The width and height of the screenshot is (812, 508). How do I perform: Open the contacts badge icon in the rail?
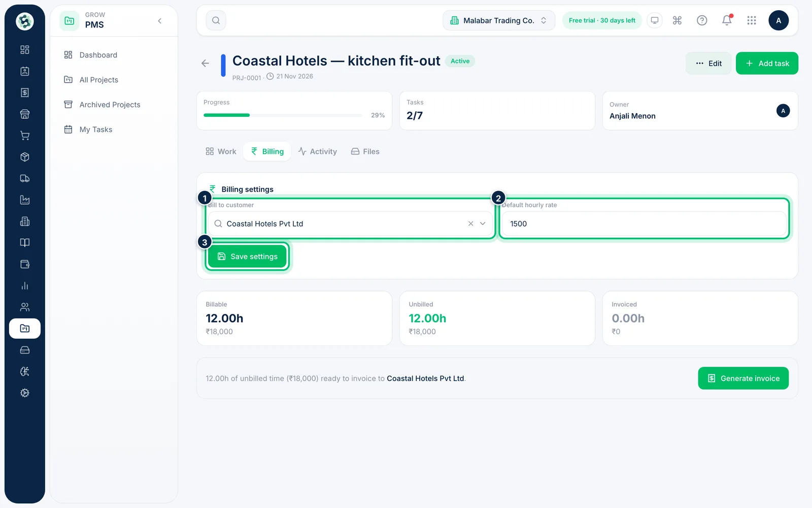[24, 71]
